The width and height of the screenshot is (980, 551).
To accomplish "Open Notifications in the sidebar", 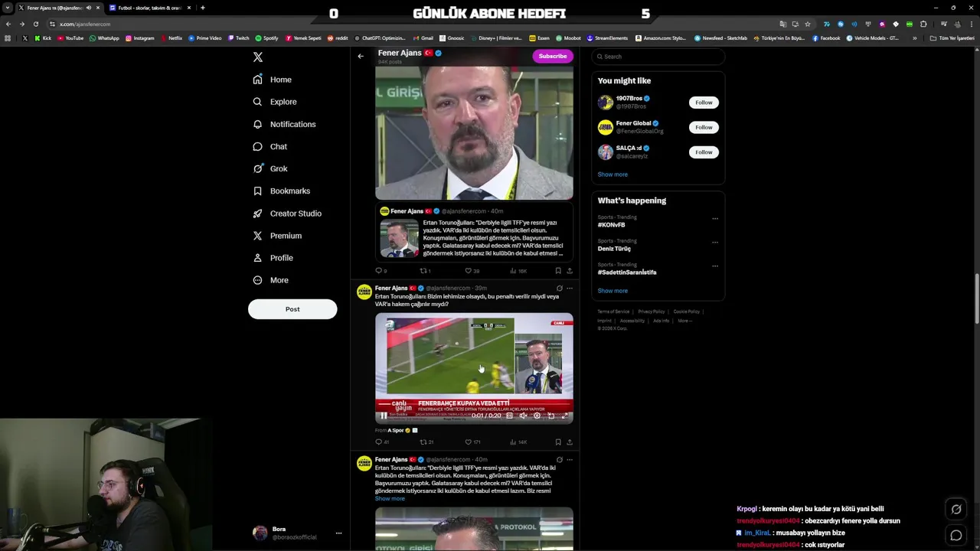I will pos(284,124).
